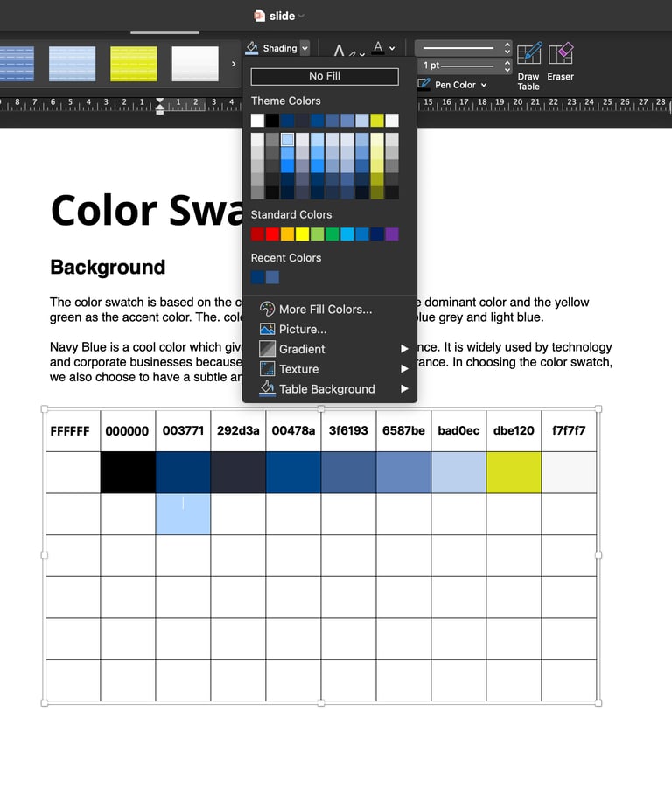
Task: Click the Gradient fill icon
Action: [267, 349]
